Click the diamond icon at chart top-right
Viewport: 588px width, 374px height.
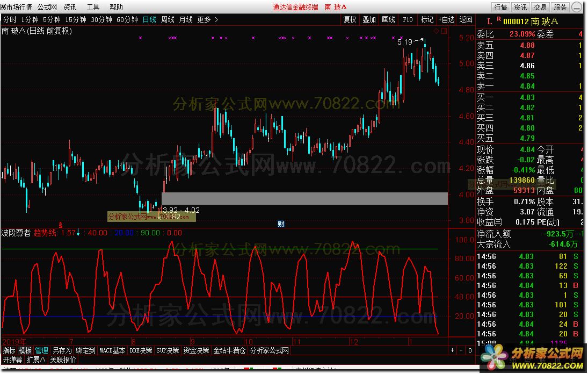click(x=435, y=31)
